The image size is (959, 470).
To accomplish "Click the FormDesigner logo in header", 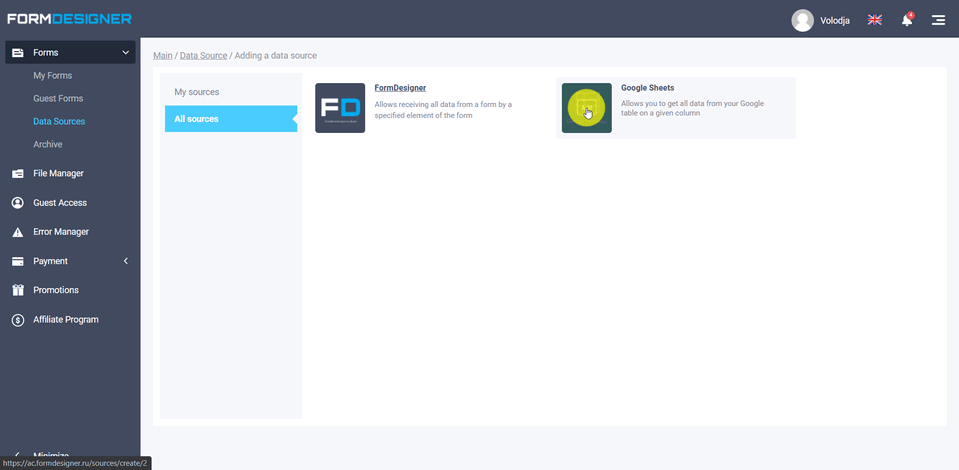I will coord(69,19).
